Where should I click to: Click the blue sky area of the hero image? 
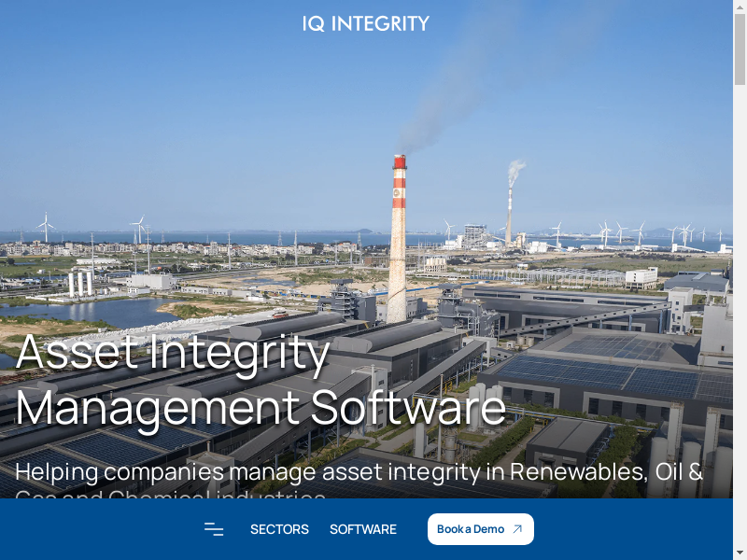(190, 119)
